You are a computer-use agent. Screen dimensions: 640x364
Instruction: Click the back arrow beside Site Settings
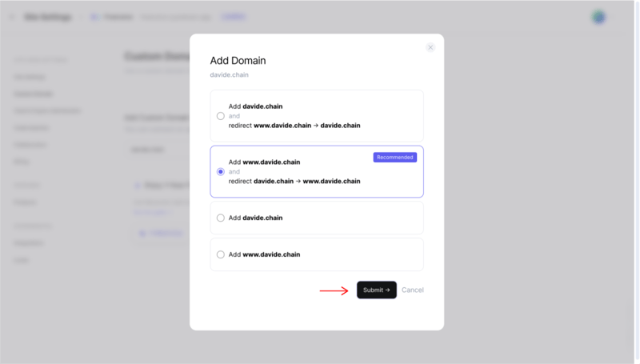tap(12, 17)
